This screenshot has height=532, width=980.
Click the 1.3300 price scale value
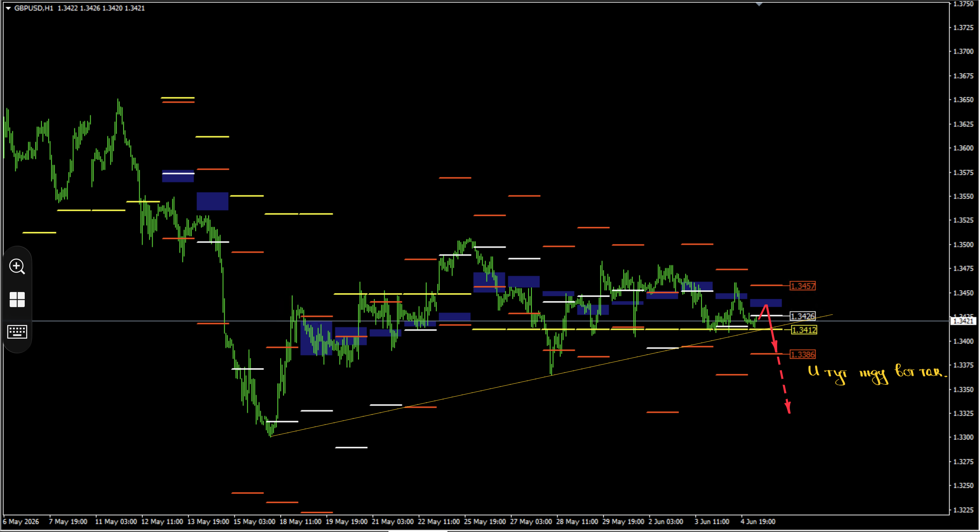coord(963,438)
